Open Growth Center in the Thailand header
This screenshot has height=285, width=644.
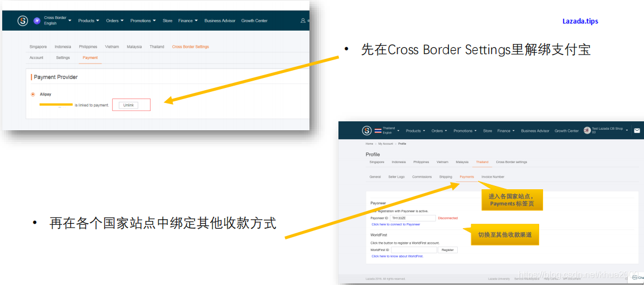[567, 131]
